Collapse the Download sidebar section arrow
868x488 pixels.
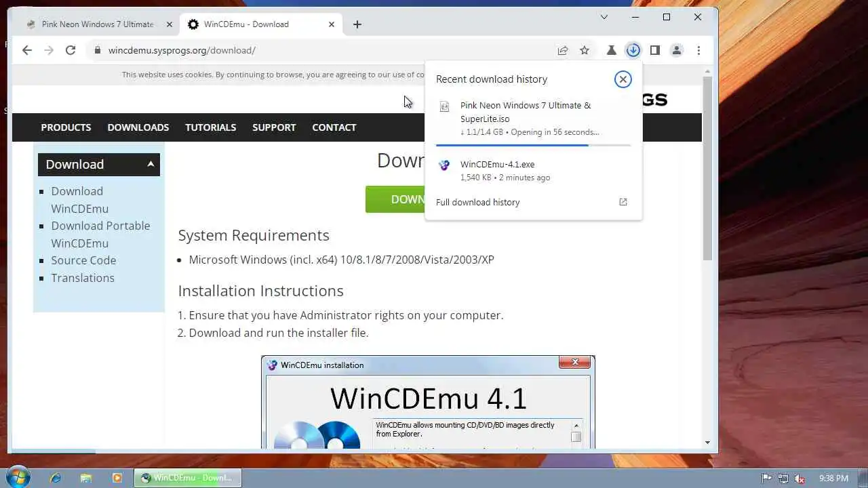click(x=151, y=164)
